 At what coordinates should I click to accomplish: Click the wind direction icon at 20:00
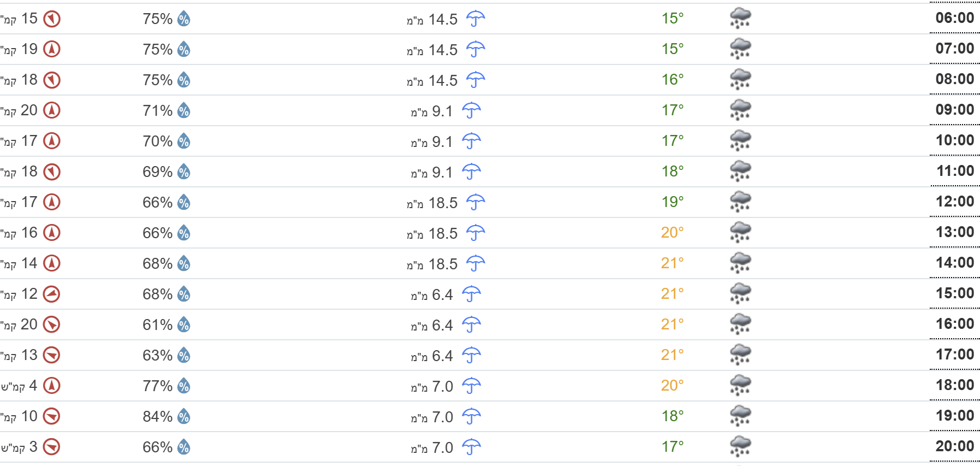pyautogui.click(x=51, y=447)
